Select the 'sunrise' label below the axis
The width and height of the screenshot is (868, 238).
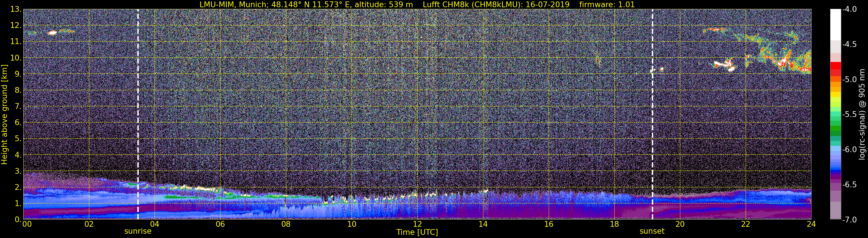[138, 231]
